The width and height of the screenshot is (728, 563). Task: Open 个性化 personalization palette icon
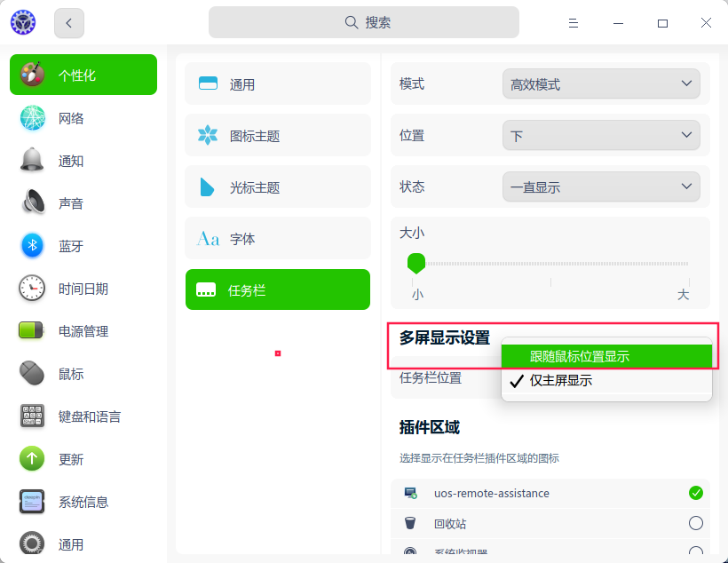(x=32, y=75)
